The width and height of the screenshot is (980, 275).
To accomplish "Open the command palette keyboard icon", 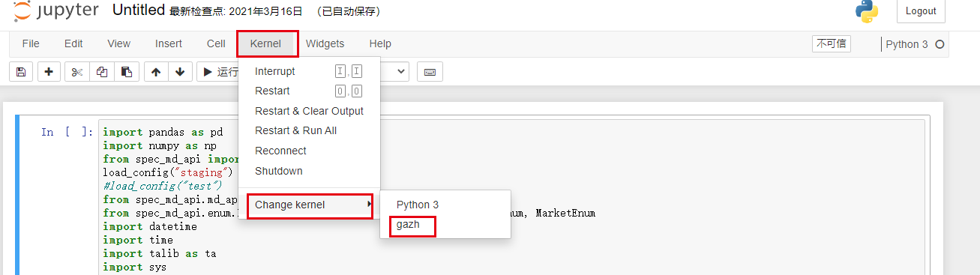I will click(x=430, y=72).
